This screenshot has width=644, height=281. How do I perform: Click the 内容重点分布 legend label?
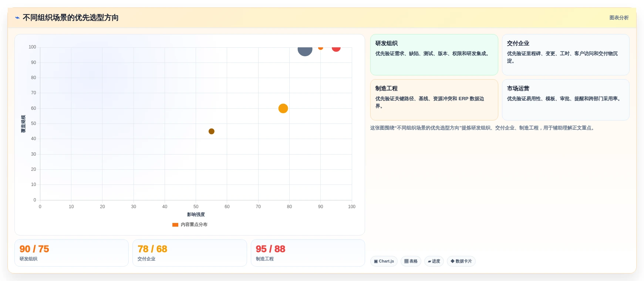pyautogui.click(x=194, y=225)
